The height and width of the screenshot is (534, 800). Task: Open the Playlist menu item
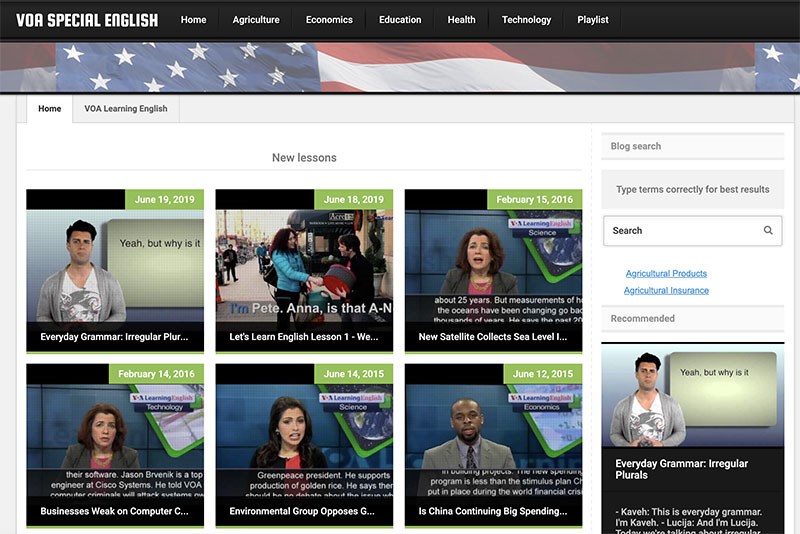593,20
